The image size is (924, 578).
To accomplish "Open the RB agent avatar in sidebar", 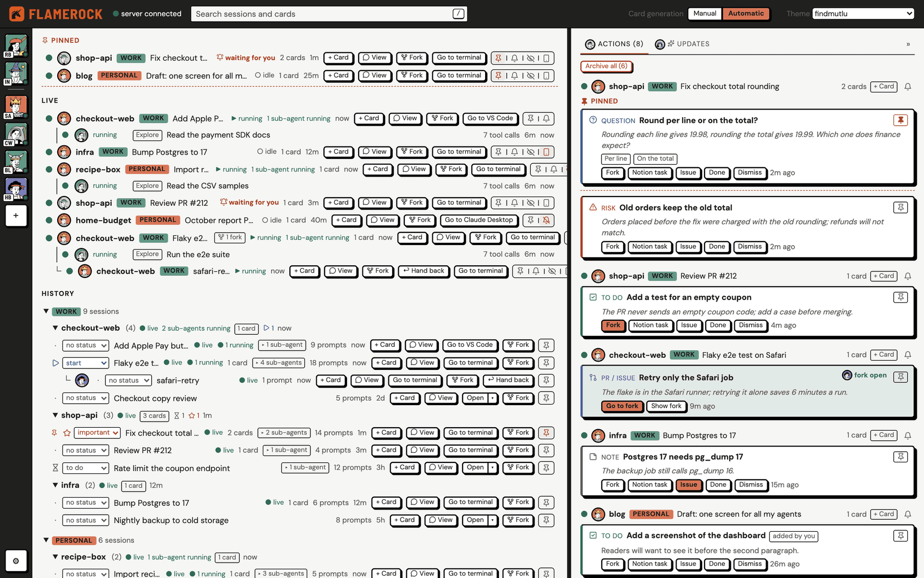I will pyautogui.click(x=16, y=46).
